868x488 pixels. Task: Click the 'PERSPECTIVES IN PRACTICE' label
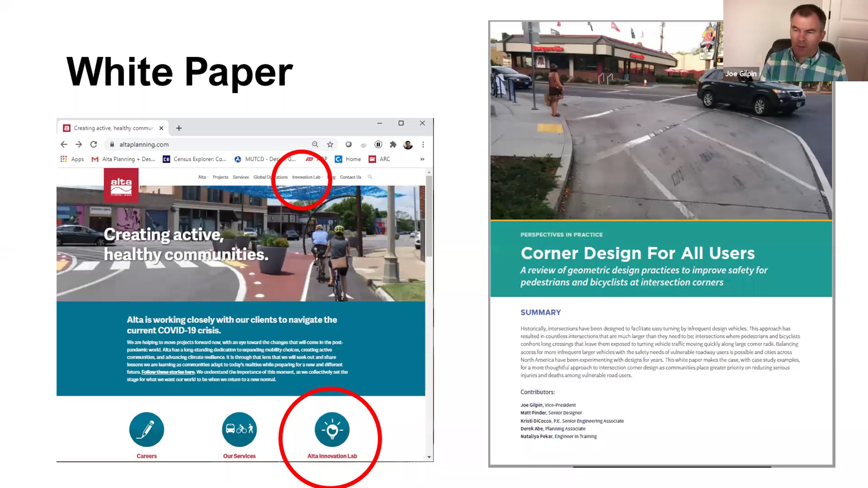(561, 235)
